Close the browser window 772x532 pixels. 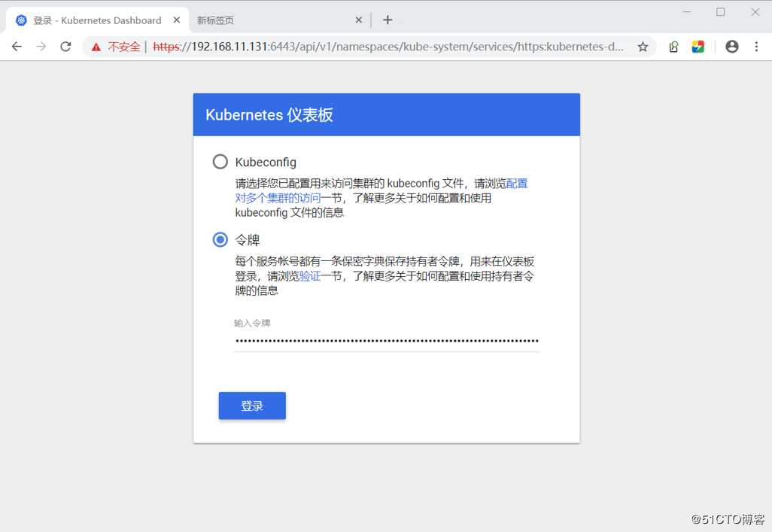[755, 12]
